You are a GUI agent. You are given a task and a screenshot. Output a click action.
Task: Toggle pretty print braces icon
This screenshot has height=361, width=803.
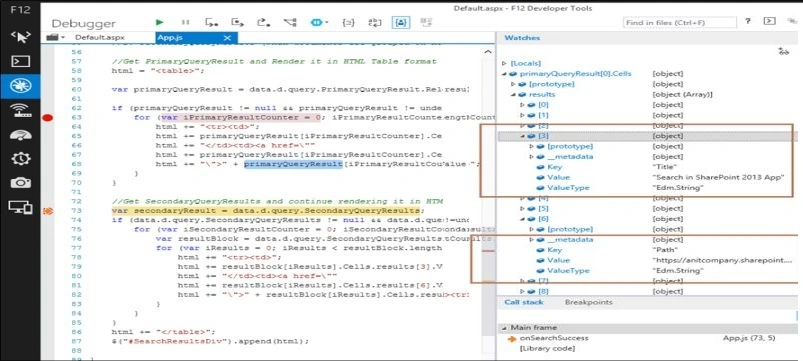coord(349,22)
